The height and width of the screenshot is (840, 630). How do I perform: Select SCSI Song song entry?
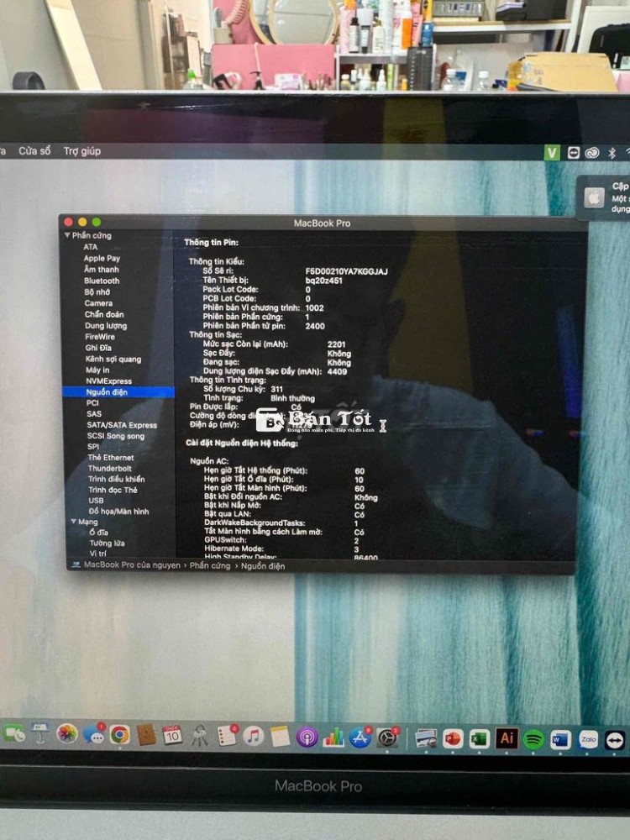(x=116, y=436)
